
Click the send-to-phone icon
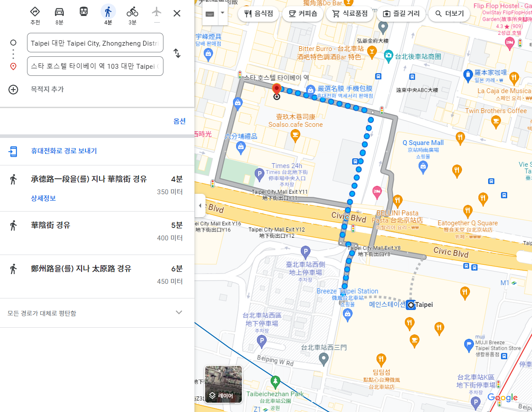[13, 151]
